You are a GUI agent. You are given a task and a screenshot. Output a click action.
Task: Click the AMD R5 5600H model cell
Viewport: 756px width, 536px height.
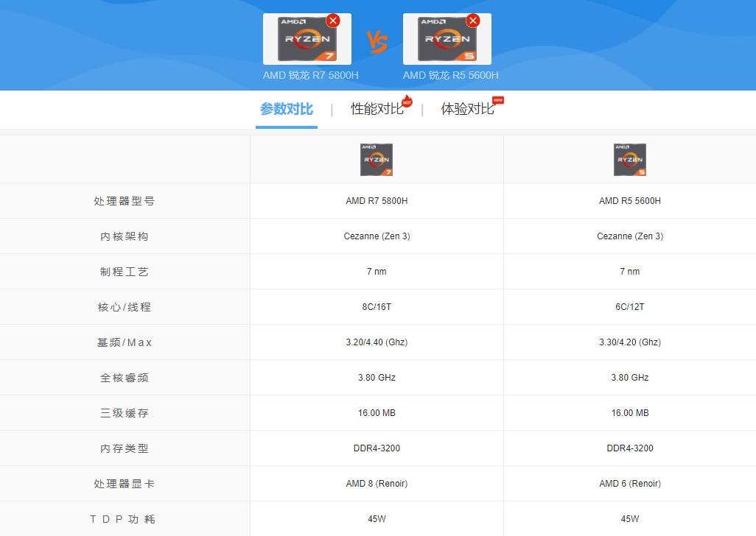pos(630,201)
